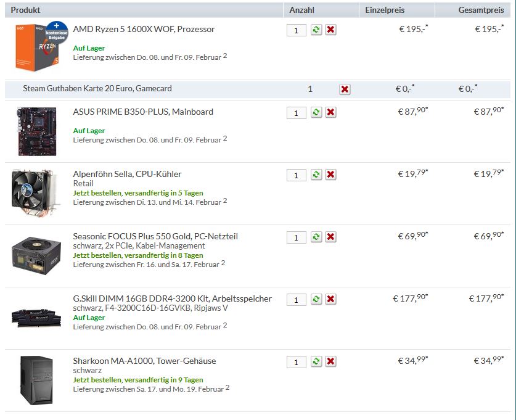Click the G.Skill RAM thumbnail image
Screen dimensions: 516x420
click(x=36, y=317)
